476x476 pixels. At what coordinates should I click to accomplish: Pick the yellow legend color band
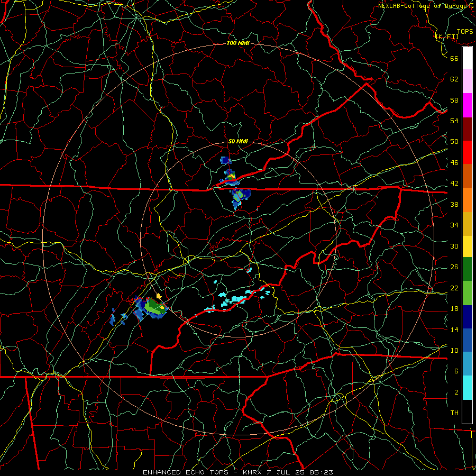467,246
